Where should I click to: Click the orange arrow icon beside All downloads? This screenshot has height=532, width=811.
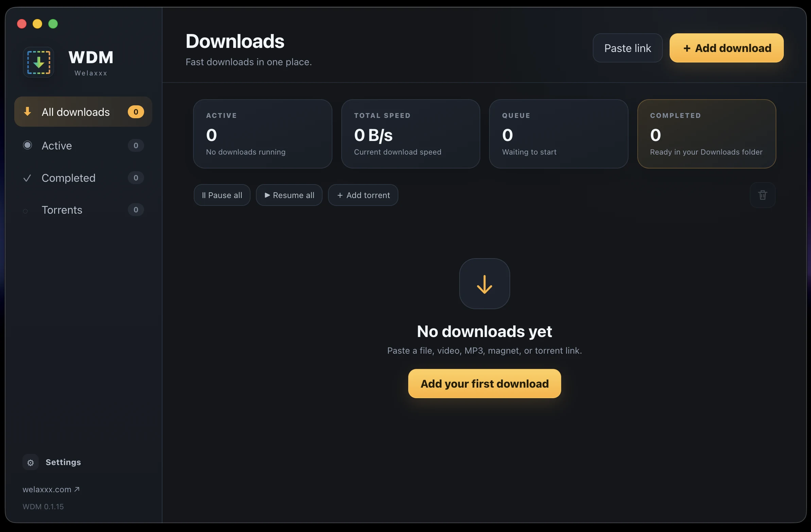click(x=27, y=112)
